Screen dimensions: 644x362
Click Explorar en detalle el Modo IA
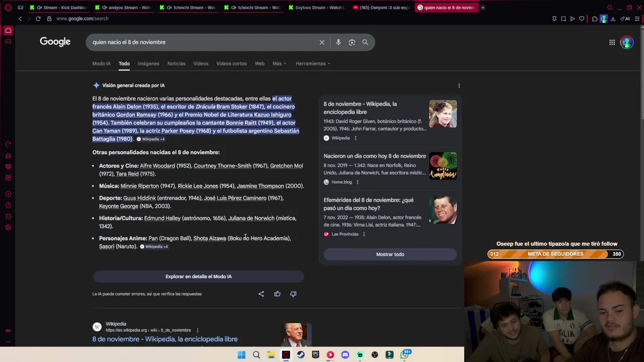coord(198,277)
